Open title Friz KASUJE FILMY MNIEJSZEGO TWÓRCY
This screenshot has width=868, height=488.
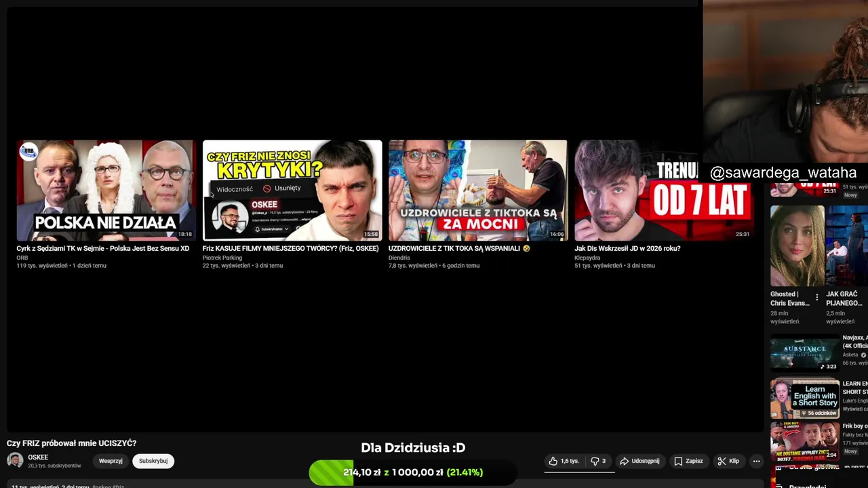coord(290,249)
